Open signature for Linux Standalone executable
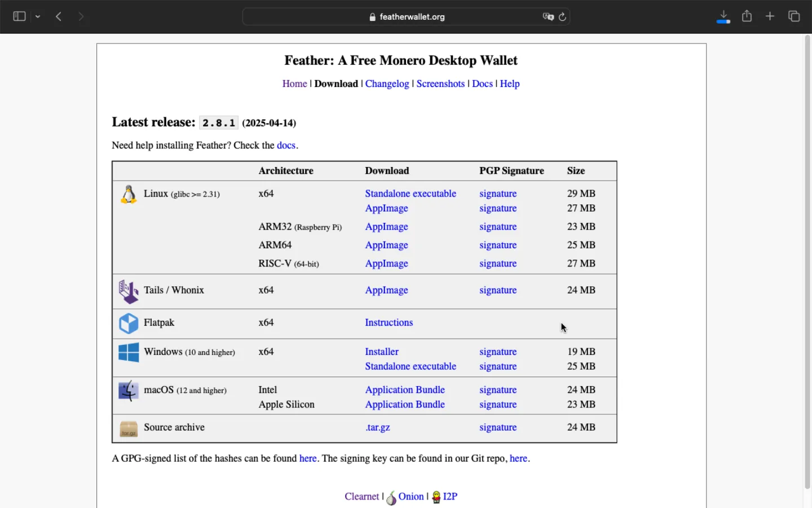 tap(498, 194)
